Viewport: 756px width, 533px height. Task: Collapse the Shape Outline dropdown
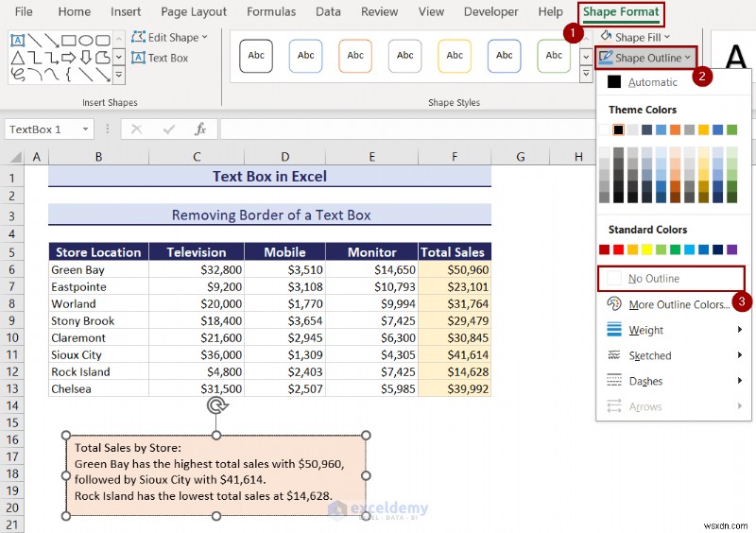(x=645, y=58)
